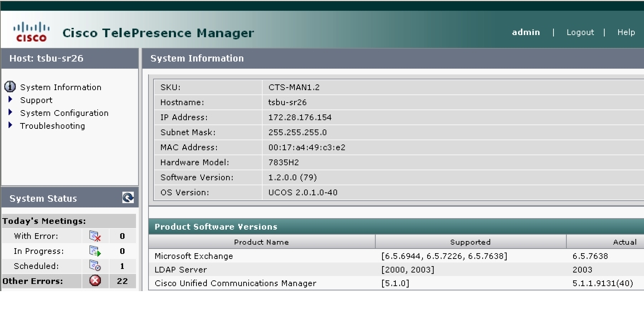Click Scheduled count 1

(122, 266)
